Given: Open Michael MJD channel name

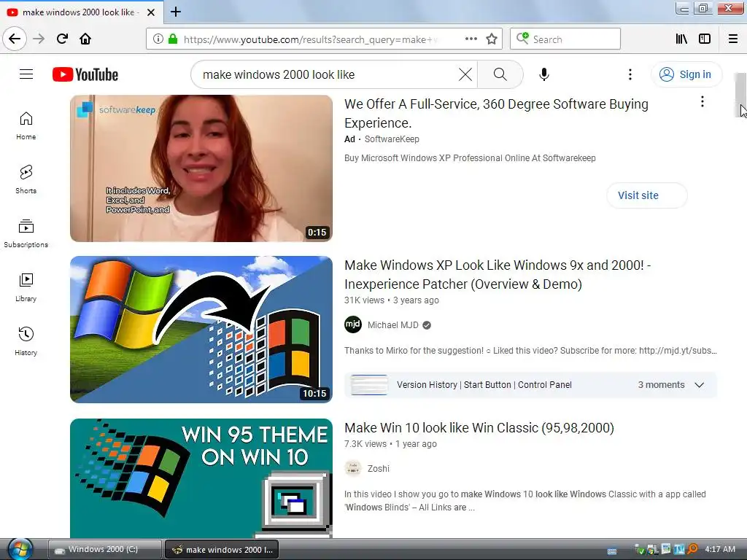Looking at the screenshot, I should point(393,324).
